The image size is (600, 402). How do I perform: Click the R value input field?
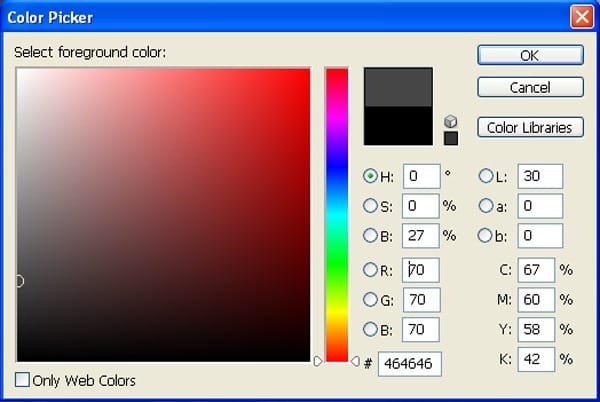[x=421, y=270]
